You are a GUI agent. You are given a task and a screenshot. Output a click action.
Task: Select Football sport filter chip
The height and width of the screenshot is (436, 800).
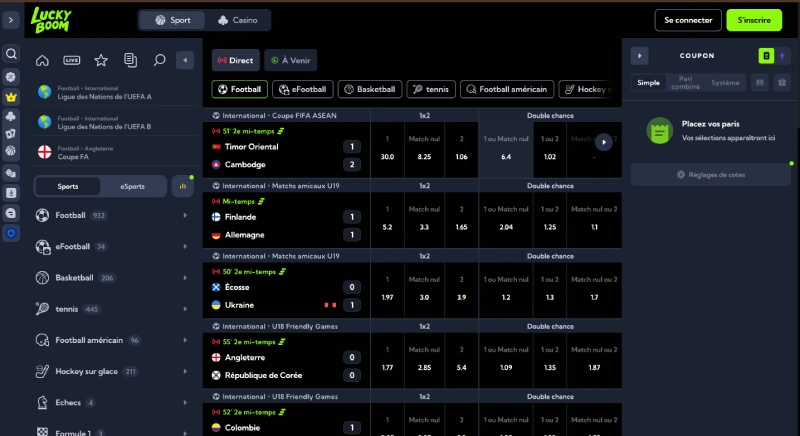[x=239, y=89]
